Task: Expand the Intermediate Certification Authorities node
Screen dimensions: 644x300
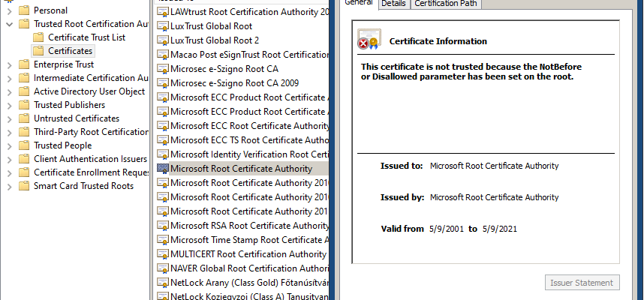Action: [11, 78]
